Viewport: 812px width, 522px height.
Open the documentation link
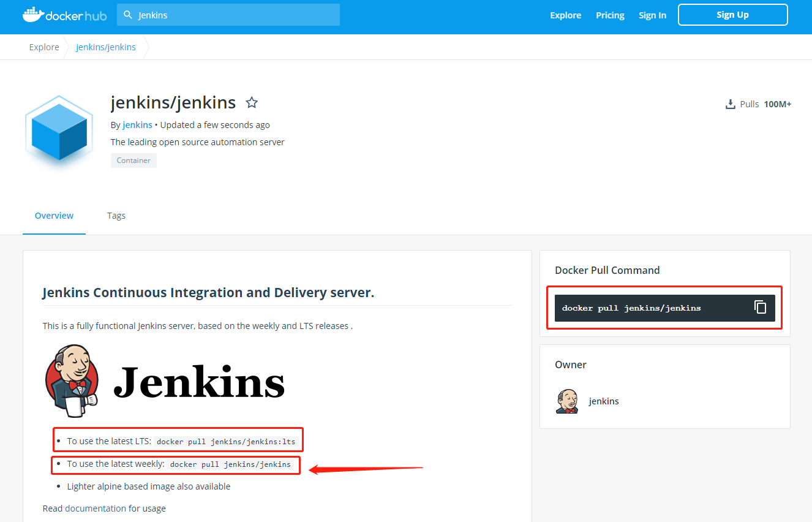[96, 509]
